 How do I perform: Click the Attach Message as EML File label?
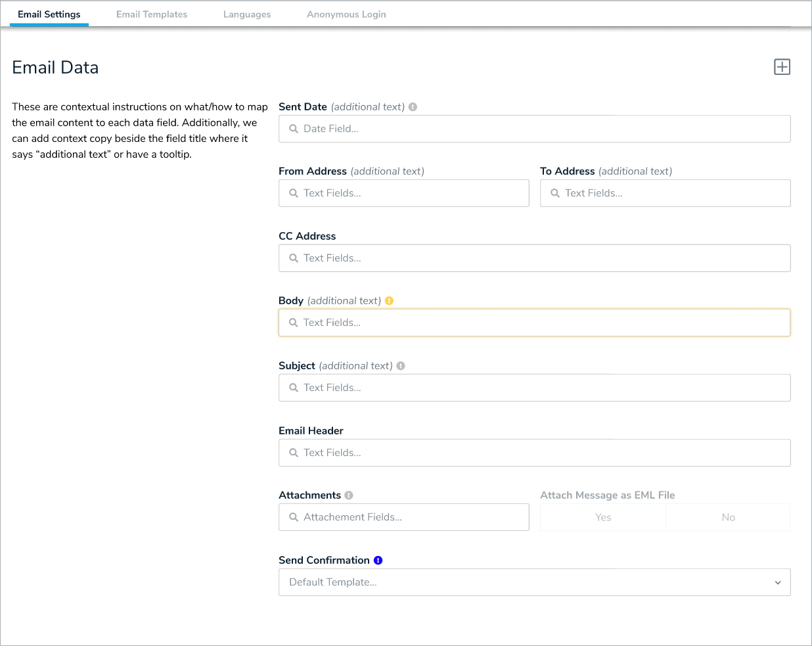point(608,495)
